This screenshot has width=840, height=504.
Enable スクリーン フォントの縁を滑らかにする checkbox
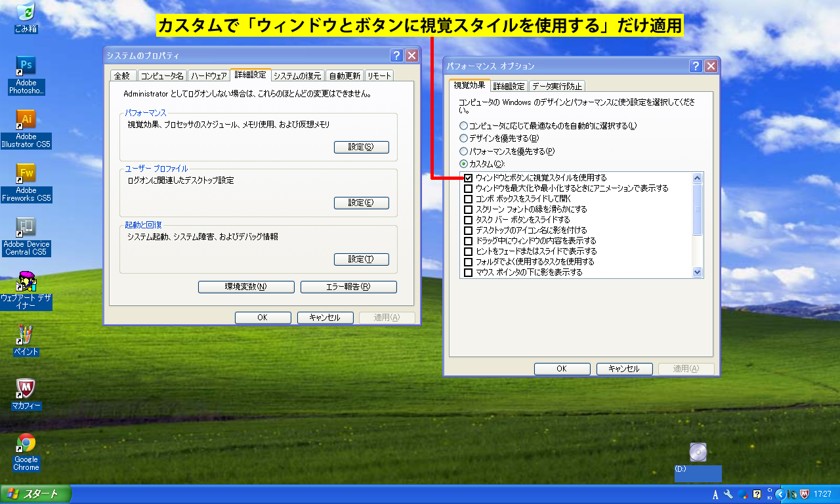coord(469,209)
